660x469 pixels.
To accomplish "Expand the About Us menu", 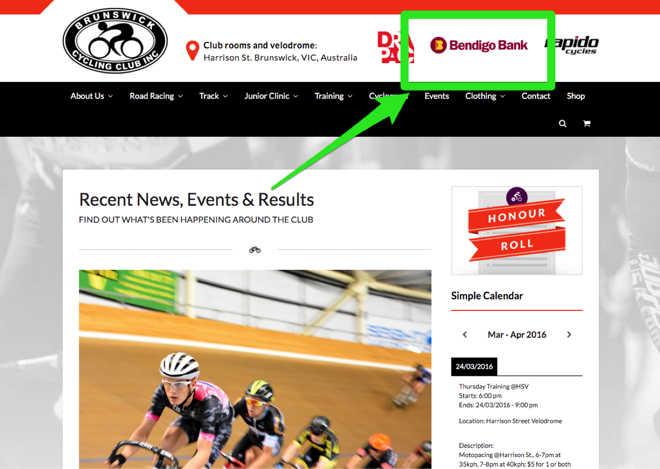I will 91,96.
